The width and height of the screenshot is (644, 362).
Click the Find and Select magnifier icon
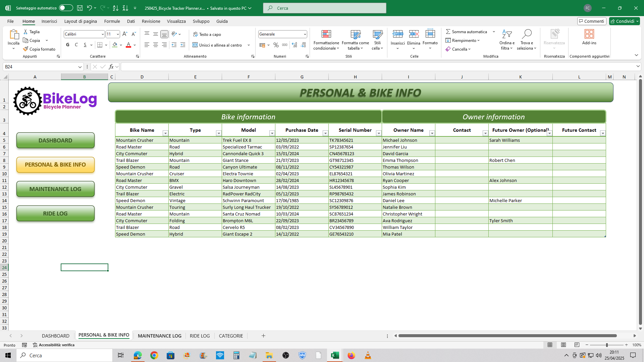(527, 34)
